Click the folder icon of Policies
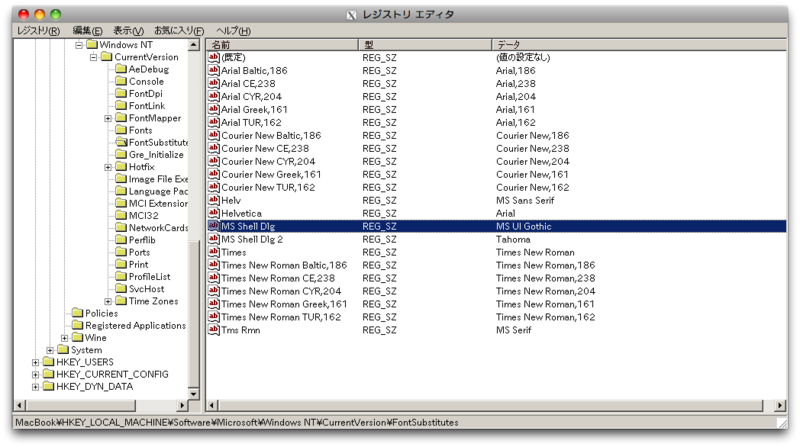Viewport: 800px width, 447px height. [78, 313]
